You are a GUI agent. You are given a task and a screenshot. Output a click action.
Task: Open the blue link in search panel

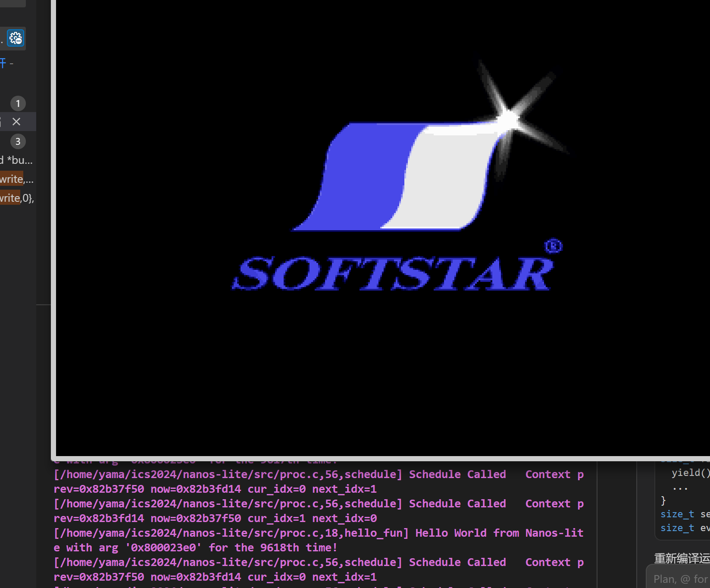coord(3,64)
